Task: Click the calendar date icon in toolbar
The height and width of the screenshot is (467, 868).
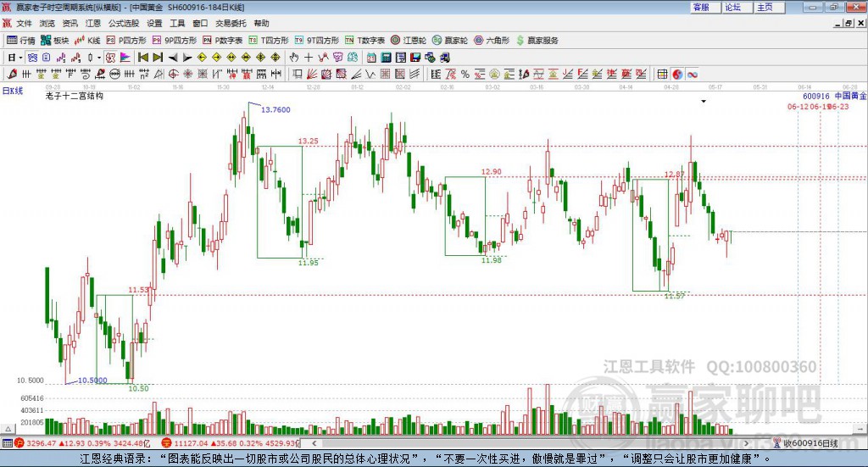Action: pyautogui.click(x=371, y=57)
